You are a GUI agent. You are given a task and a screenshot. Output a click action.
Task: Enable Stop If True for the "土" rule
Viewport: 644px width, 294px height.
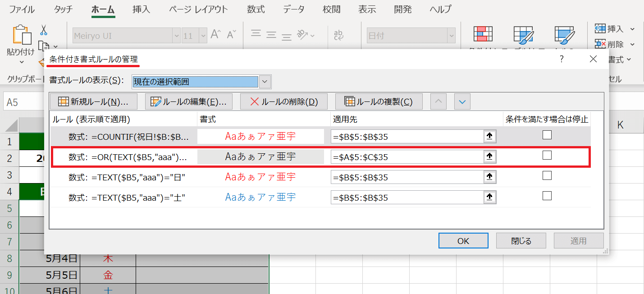coord(547,196)
